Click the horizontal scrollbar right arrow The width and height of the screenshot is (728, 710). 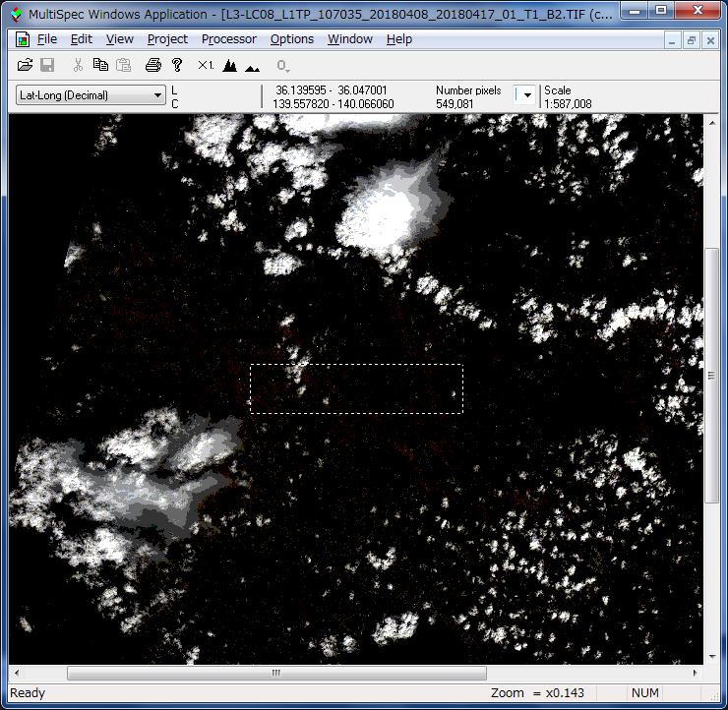[695, 673]
